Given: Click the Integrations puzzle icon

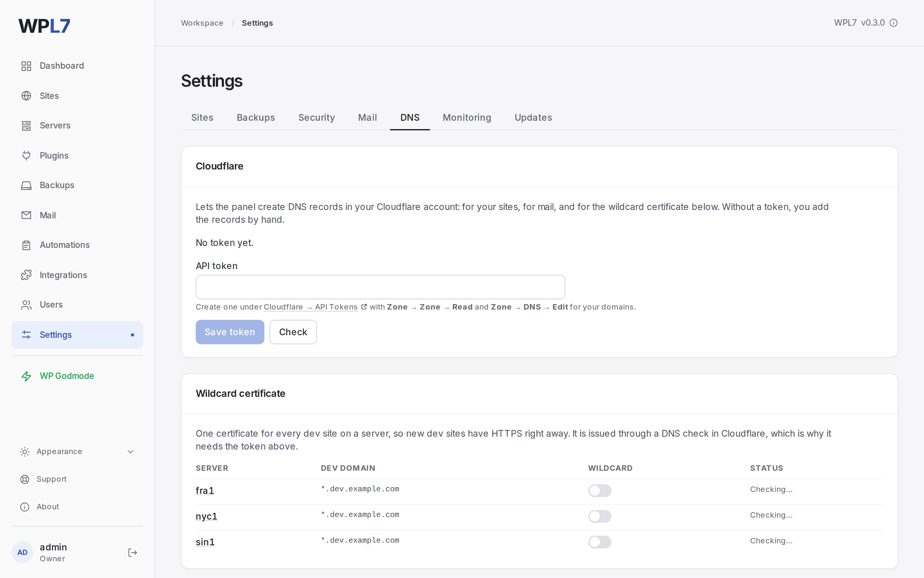Looking at the screenshot, I should click(26, 275).
